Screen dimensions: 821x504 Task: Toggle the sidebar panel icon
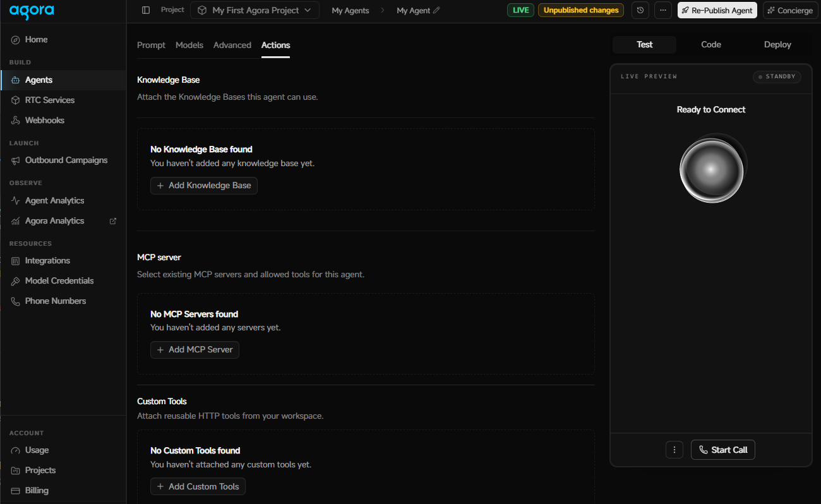tap(146, 10)
